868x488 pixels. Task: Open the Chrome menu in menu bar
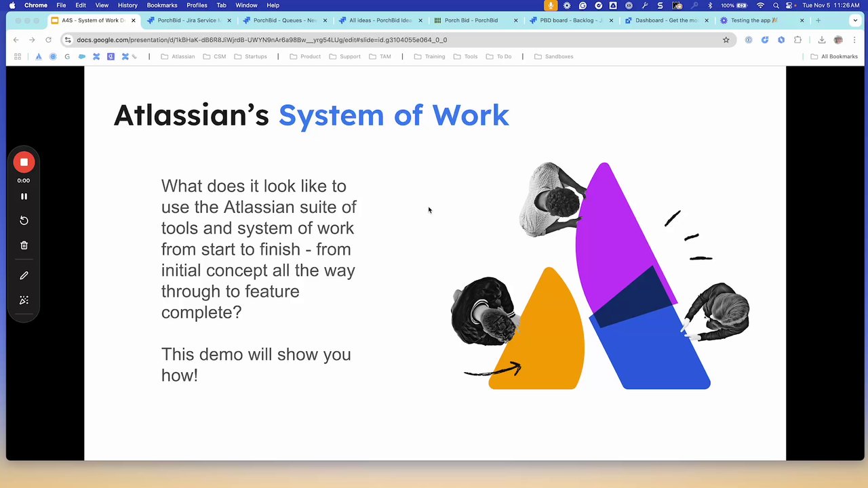click(x=36, y=5)
